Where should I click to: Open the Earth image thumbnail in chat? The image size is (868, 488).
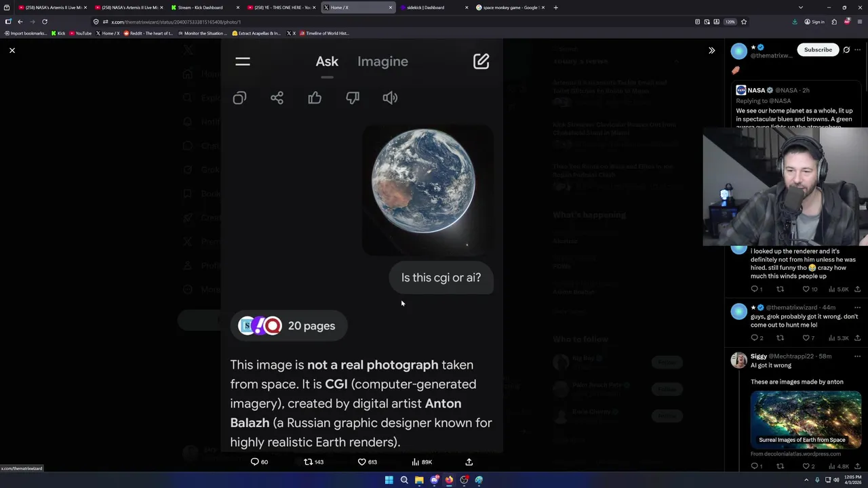tap(427, 190)
